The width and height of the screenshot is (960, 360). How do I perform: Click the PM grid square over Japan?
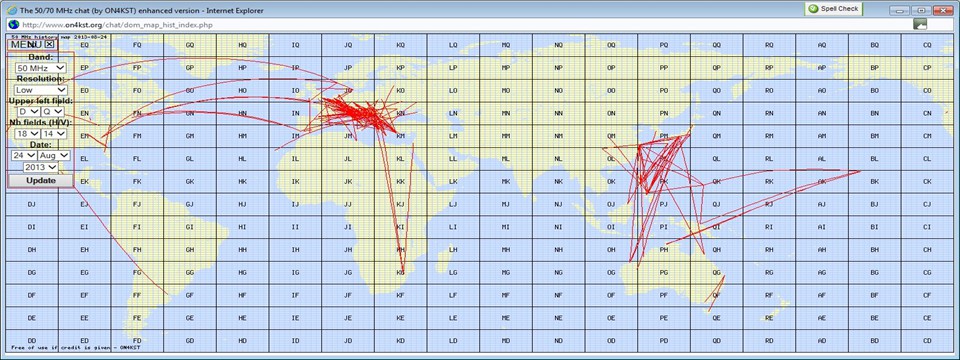click(664, 136)
